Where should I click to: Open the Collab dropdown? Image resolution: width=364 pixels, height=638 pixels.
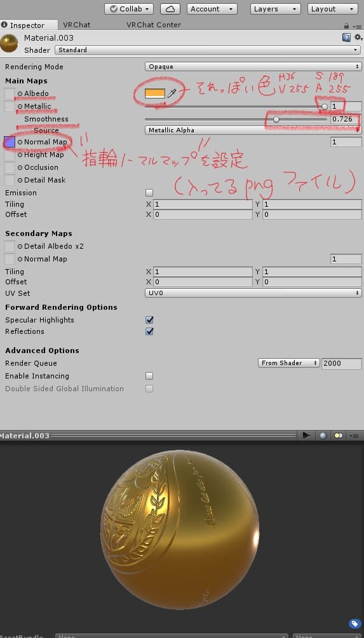click(129, 9)
